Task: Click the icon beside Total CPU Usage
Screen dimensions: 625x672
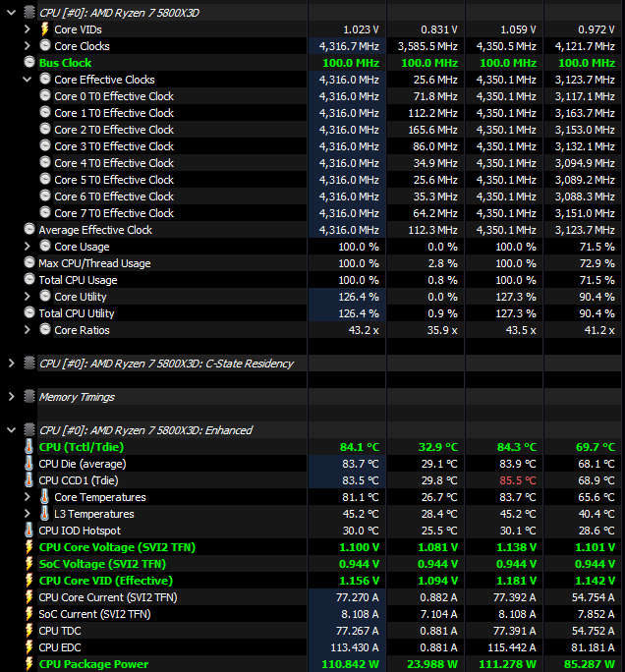Action: pyautogui.click(x=29, y=279)
